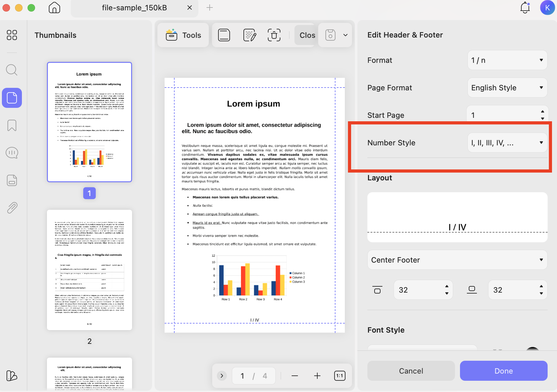This screenshot has height=392, width=557.
Task: Switch to the file-sample_150kB tab
Action: tap(135, 8)
